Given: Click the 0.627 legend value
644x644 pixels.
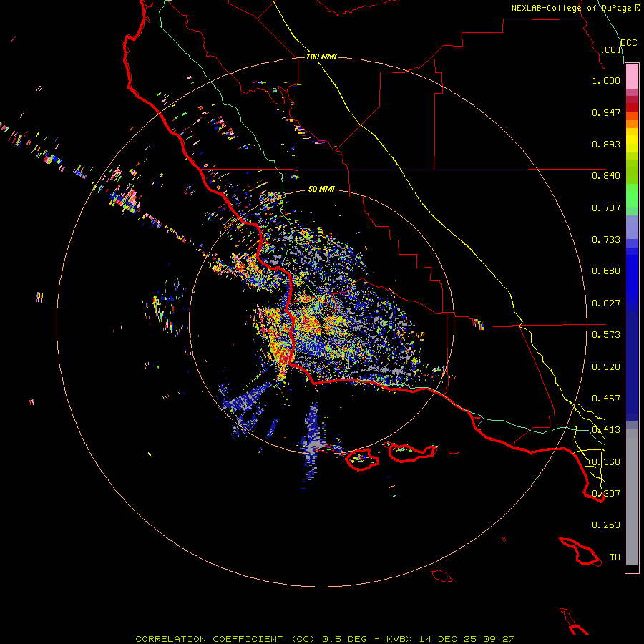Looking at the screenshot, I should pos(606,303).
